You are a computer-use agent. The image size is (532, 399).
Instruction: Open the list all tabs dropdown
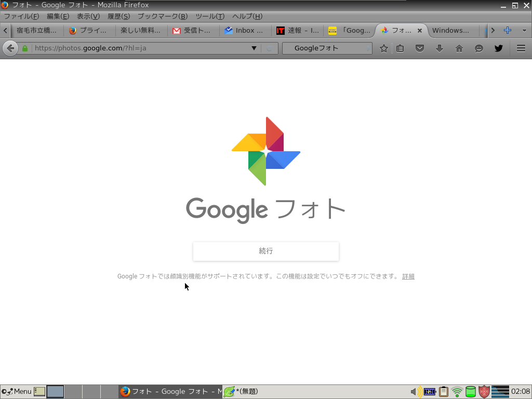pyautogui.click(x=524, y=30)
